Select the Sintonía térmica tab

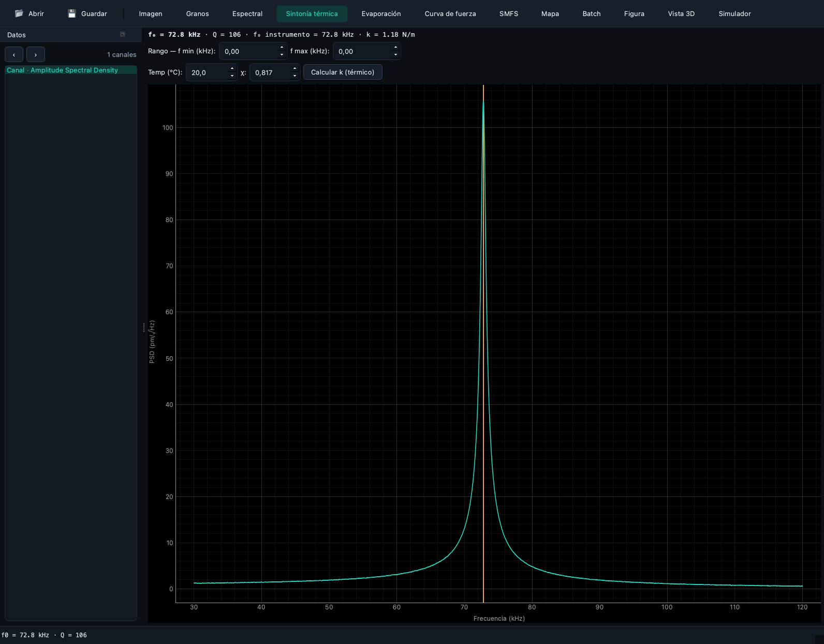click(x=312, y=13)
